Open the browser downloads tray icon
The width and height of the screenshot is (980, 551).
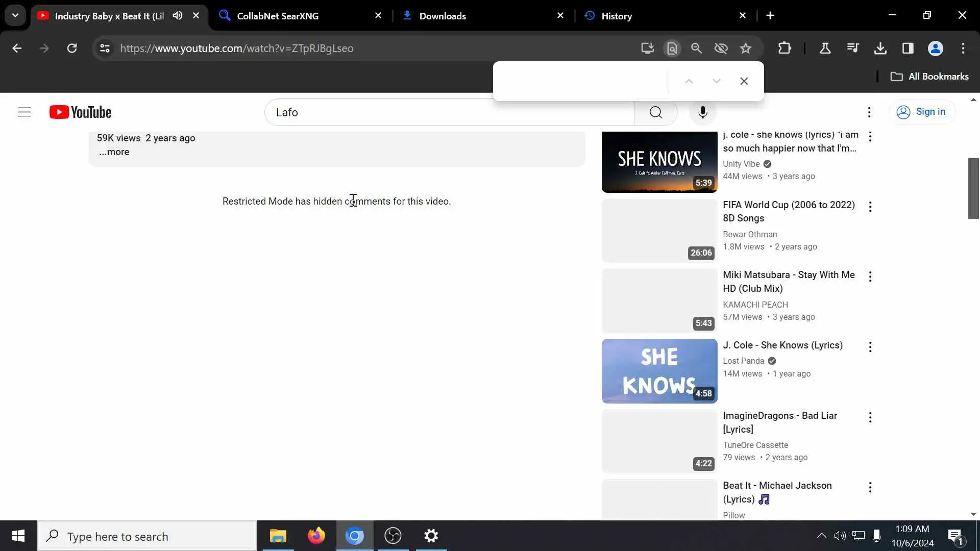[880, 48]
